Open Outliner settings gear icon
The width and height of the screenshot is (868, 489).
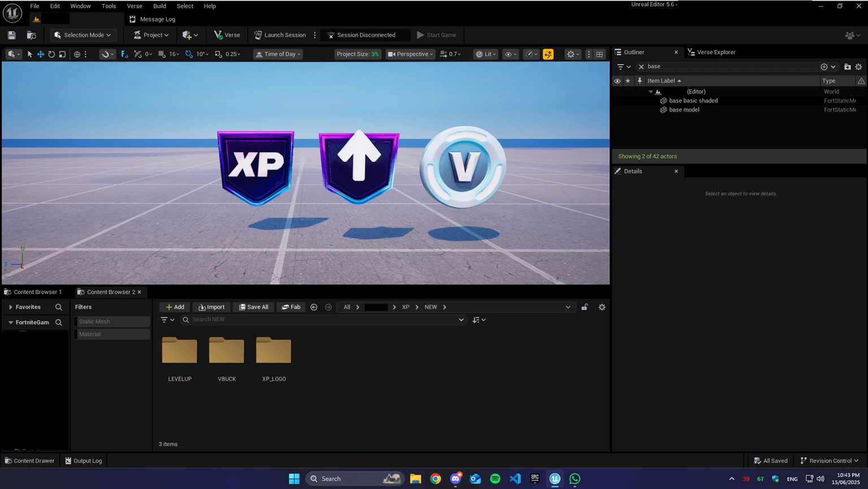(x=858, y=67)
